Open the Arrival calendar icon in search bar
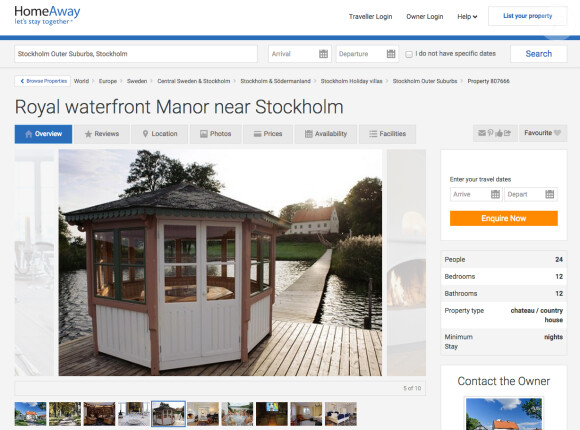This screenshot has width=580, height=430. (x=323, y=54)
